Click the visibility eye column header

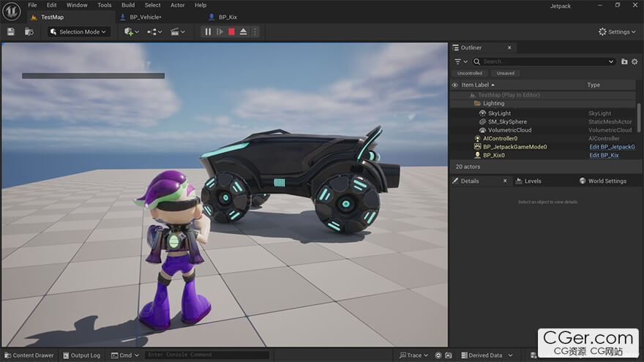pyautogui.click(x=454, y=85)
